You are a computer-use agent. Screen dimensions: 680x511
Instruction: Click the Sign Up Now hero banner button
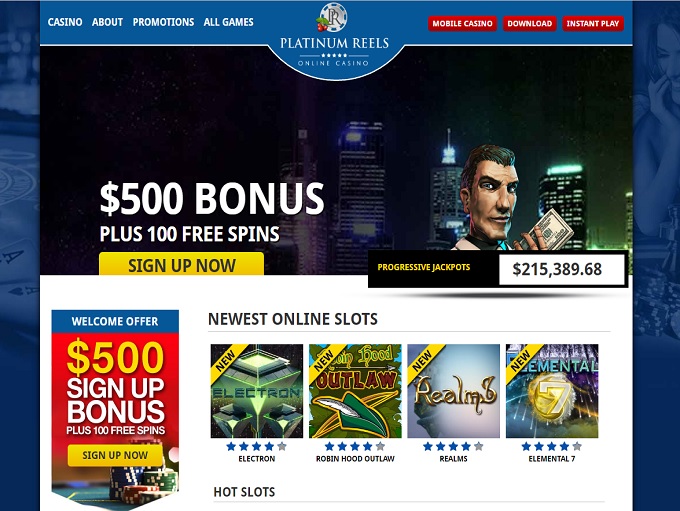tap(181, 264)
